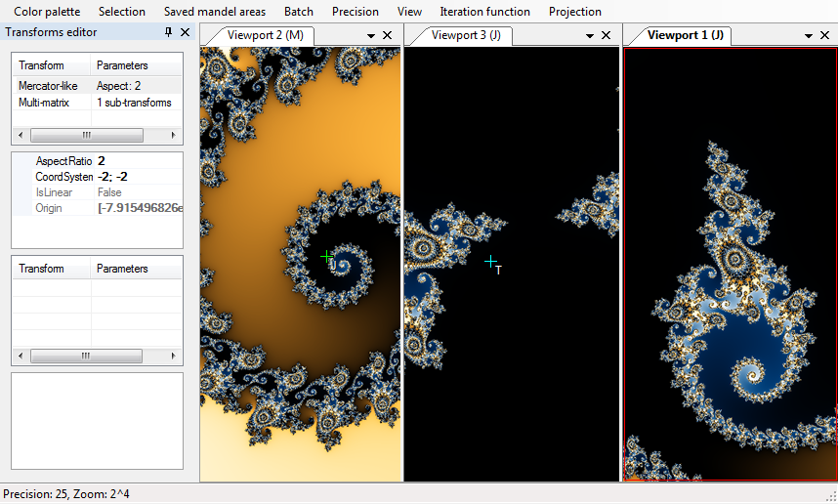
Task: Close the Viewport 2 (M) pane
Action: pyautogui.click(x=388, y=35)
